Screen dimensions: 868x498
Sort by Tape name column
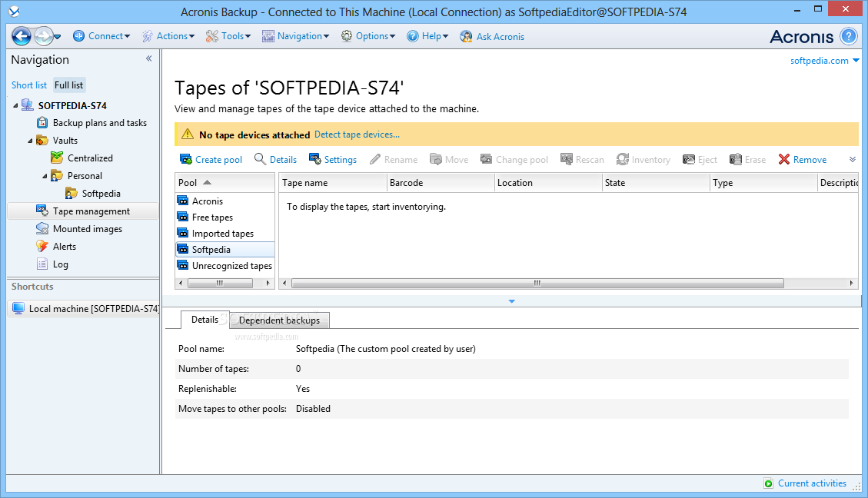click(x=333, y=183)
